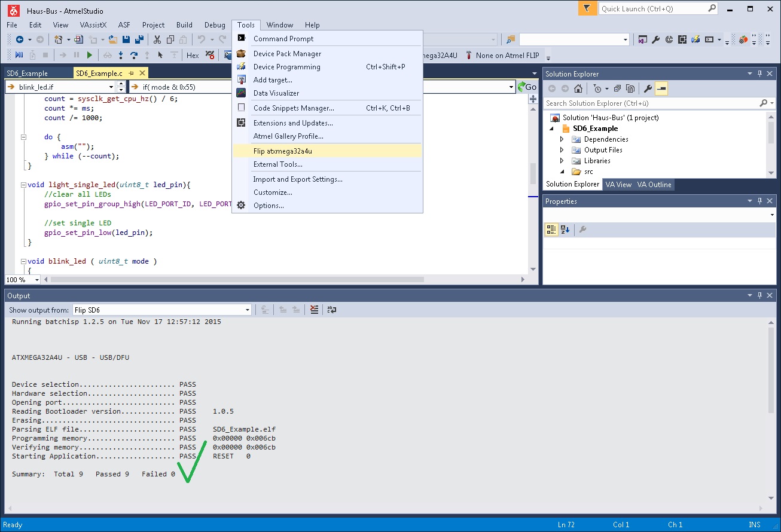Collapse the light_single_led function in editor
This screenshot has width=781, height=532.
pos(23,185)
